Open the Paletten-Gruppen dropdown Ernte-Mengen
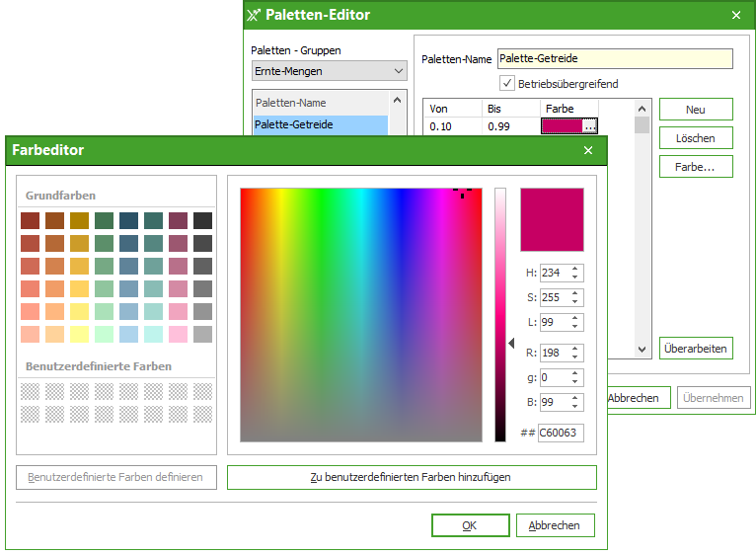This screenshot has width=756, height=555. (329, 71)
